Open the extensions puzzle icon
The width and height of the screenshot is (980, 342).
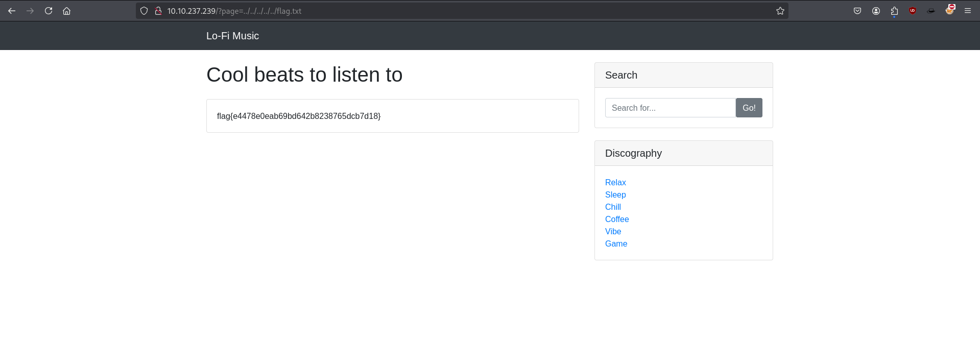(x=894, y=11)
